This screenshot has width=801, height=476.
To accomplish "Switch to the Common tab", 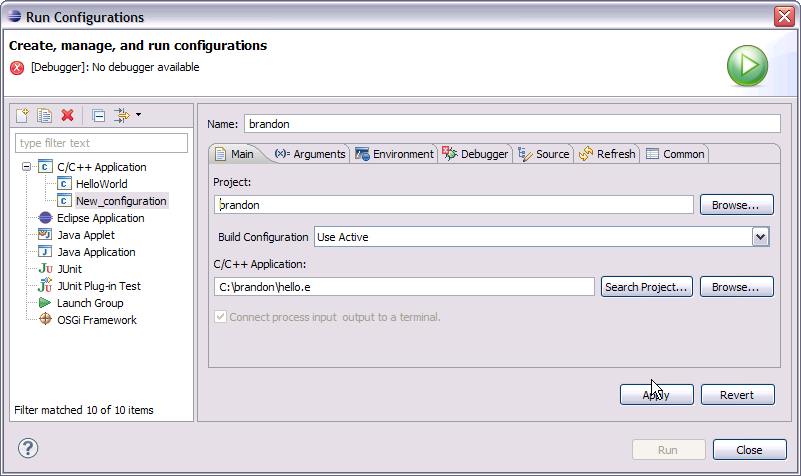I will click(x=675, y=154).
